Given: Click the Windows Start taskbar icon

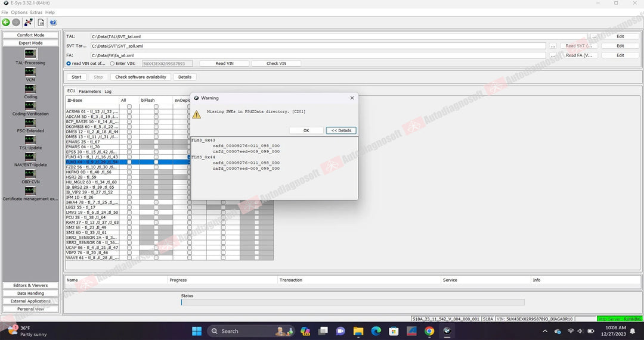Looking at the screenshot, I should (197, 331).
